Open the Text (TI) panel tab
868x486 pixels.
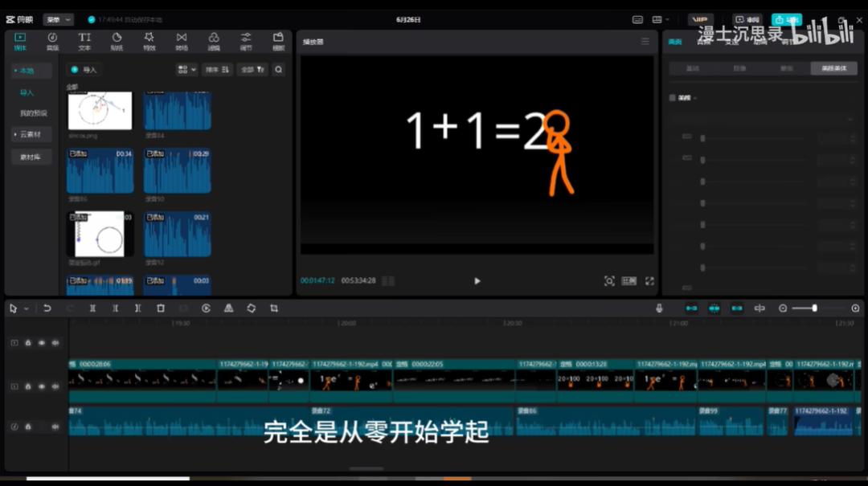click(84, 41)
